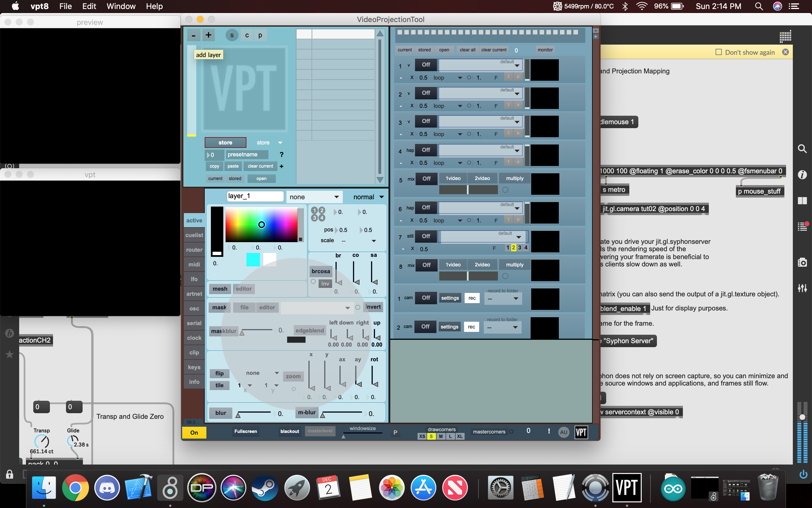Click the patcher lock icon
The image size is (812, 508).
coord(9,474)
